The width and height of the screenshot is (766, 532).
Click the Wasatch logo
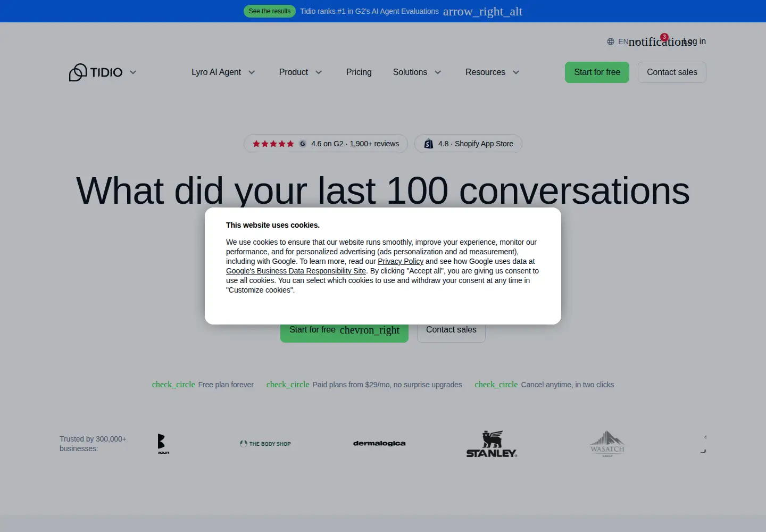click(x=607, y=444)
